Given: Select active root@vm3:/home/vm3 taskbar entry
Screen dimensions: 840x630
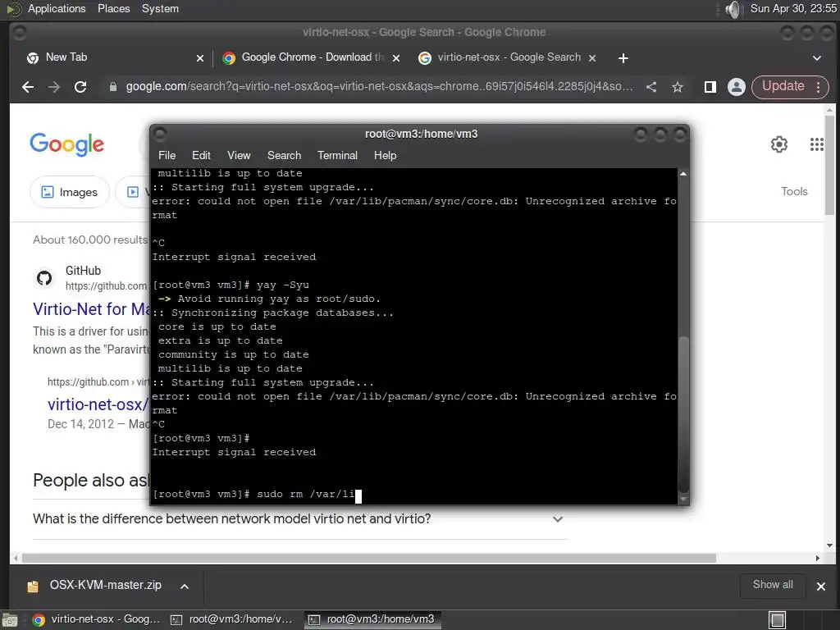Looking at the screenshot, I should click(373, 620).
